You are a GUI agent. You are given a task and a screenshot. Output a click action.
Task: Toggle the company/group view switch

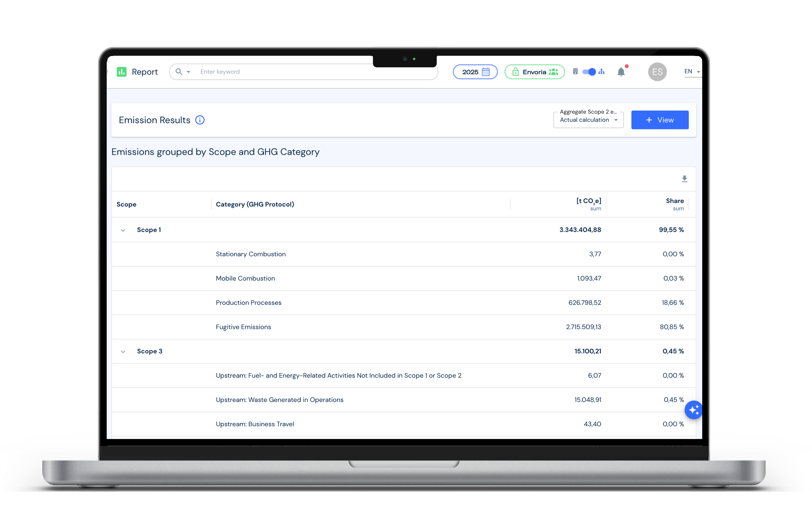(589, 72)
